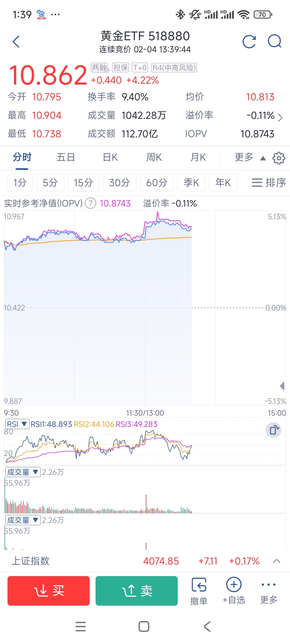Select the 15分 period chip
Screen dimensions: 290x644
point(84,183)
